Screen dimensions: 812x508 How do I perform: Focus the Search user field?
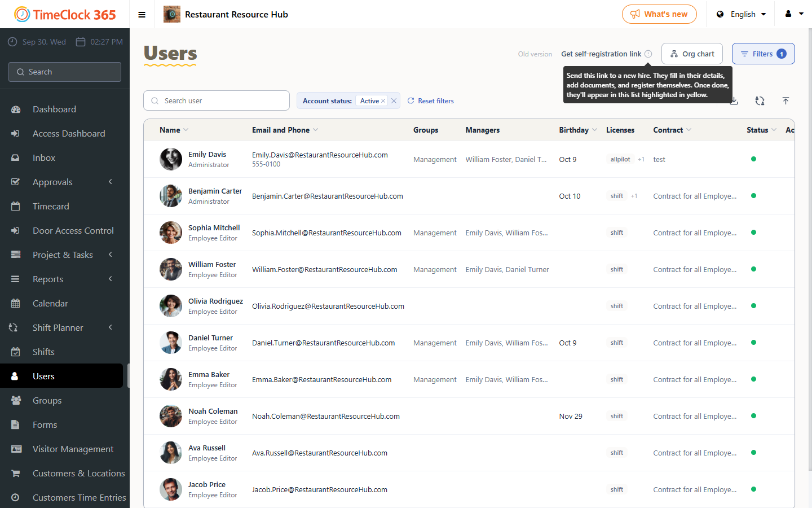(x=217, y=101)
